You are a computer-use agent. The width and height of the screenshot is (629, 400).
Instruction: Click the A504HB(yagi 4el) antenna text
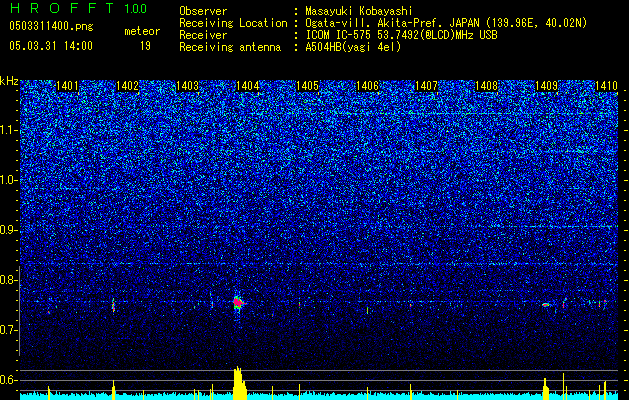point(353,47)
